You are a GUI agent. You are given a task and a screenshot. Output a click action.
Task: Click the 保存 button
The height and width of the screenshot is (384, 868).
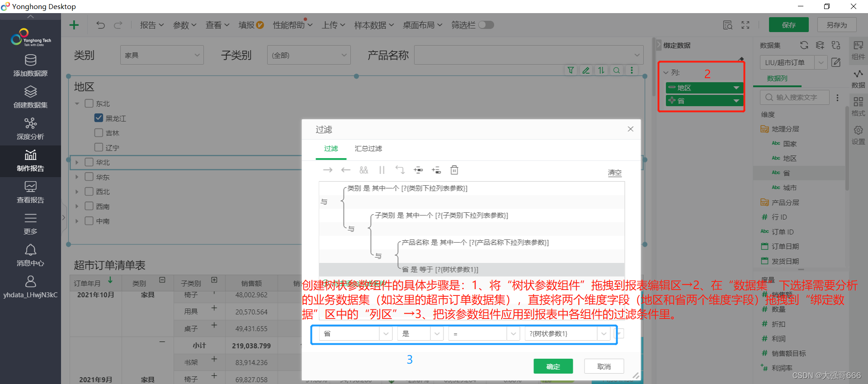point(788,25)
